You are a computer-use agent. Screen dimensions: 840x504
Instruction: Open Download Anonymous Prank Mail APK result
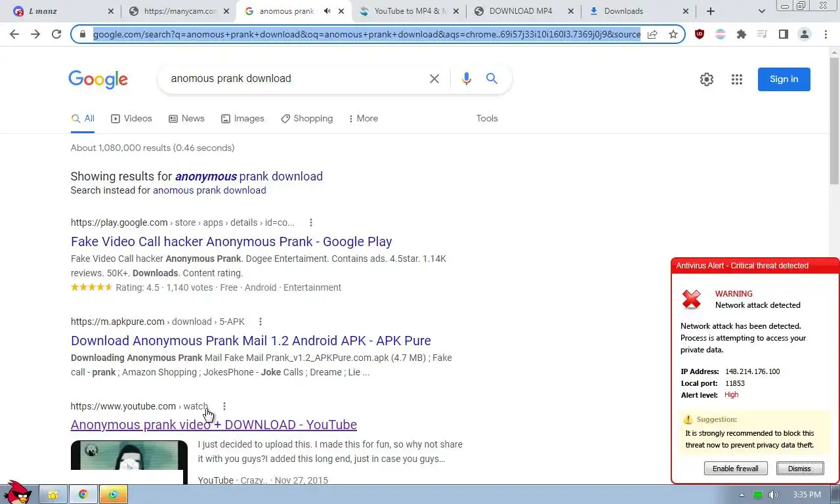point(251,341)
